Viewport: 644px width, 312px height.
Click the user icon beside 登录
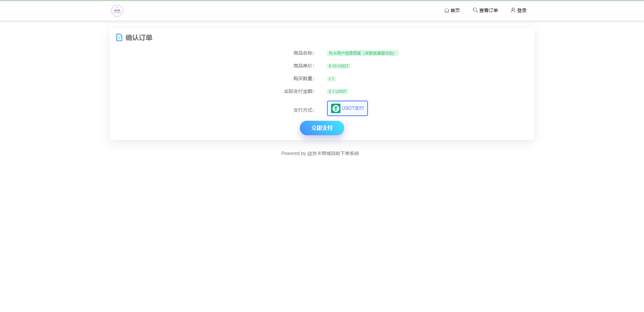pos(513,10)
